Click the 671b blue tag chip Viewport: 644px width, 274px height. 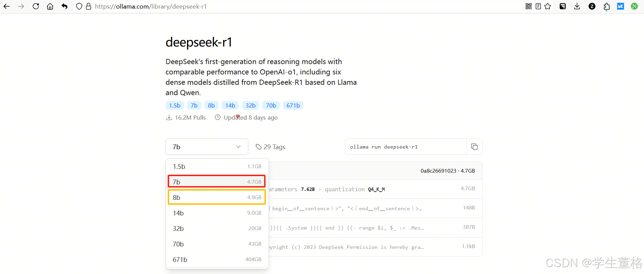pos(293,105)
